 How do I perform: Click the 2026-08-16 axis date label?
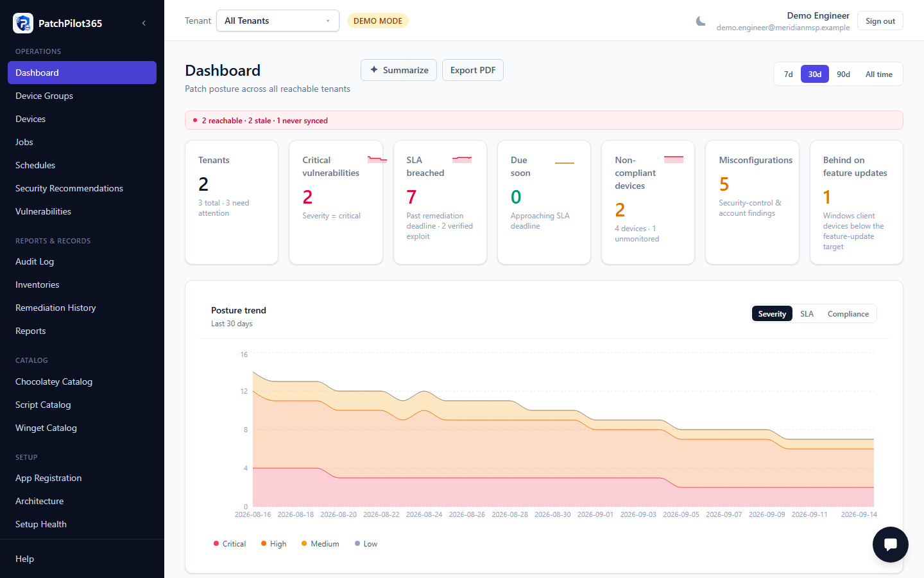(253, 514)
